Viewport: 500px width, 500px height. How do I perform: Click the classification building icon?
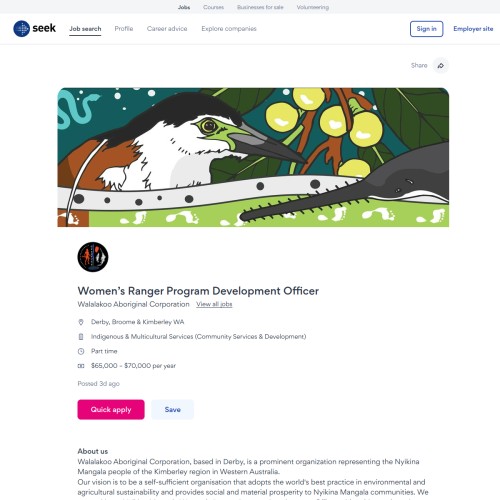81,337
